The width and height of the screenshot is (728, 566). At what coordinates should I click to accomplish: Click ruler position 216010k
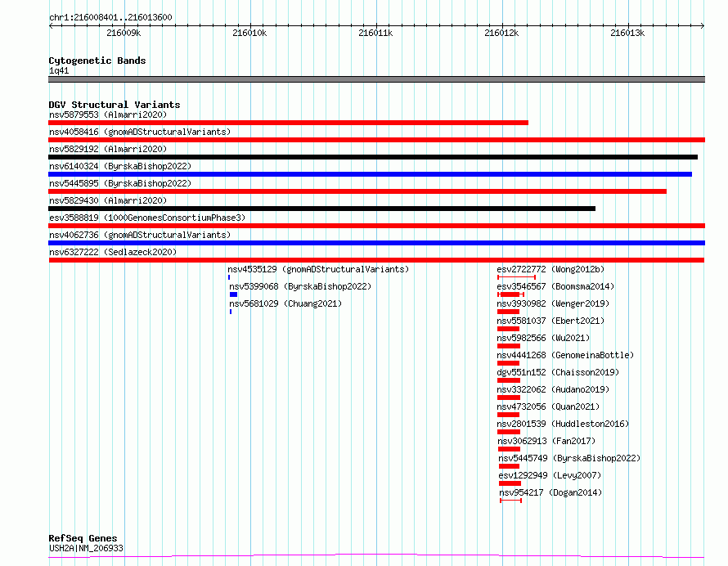[x=249, y=33]
